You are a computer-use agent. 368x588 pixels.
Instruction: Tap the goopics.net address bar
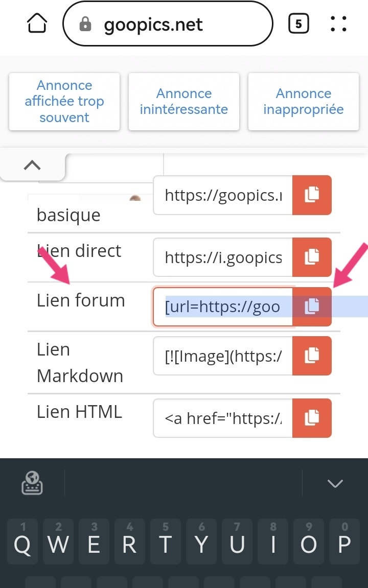coord(168,24)
